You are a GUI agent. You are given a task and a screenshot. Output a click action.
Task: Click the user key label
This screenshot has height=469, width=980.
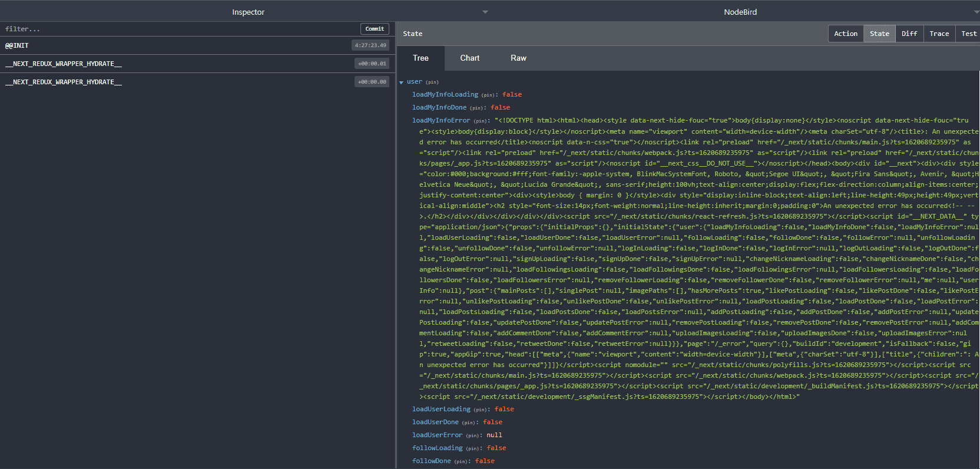(x=415, y=81)
